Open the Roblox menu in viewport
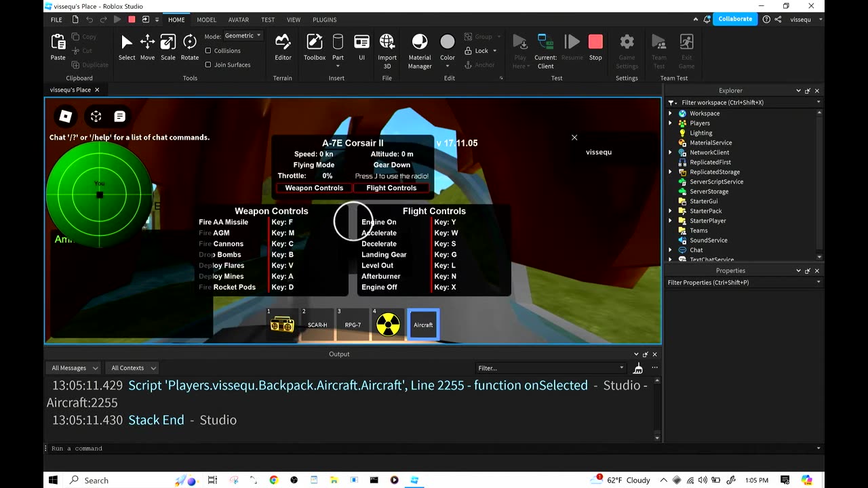Screen dimensions: 868x488 point(66,117)
